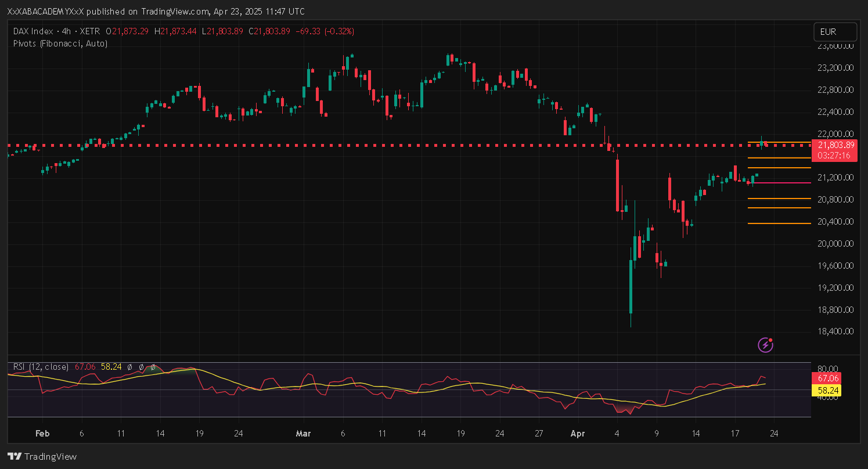Click the Feb label on time axis

coord(42,434)
